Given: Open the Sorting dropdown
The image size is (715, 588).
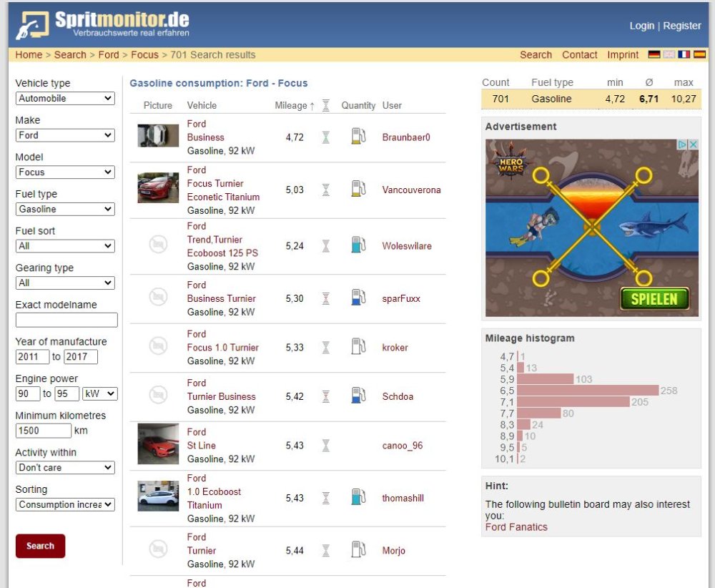Looking at the screenshot, I should pos(65,505).
